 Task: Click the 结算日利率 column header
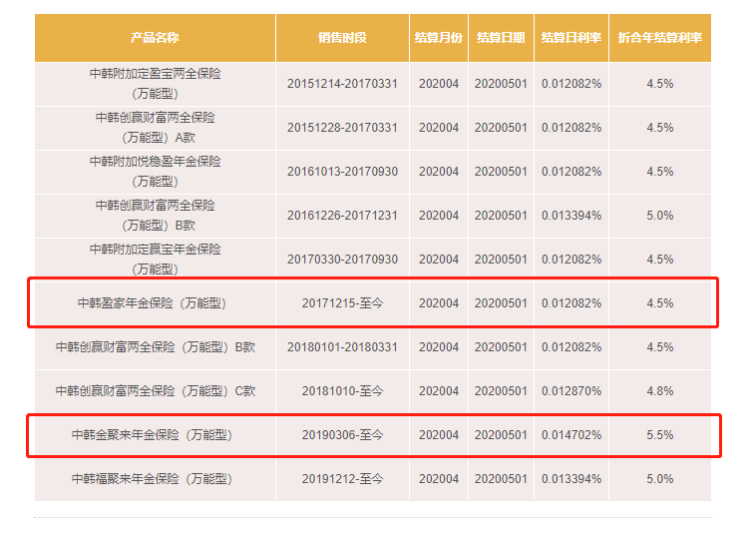(570, 38)
